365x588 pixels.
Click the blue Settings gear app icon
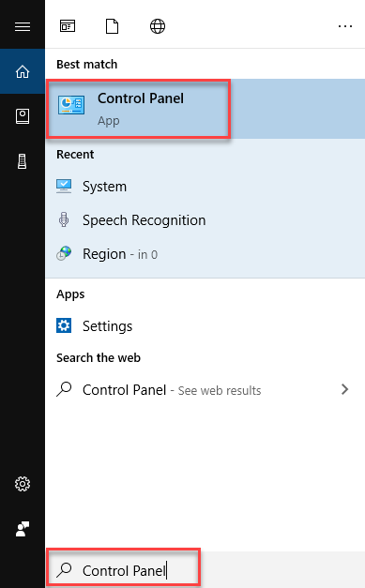pos(64,325)
